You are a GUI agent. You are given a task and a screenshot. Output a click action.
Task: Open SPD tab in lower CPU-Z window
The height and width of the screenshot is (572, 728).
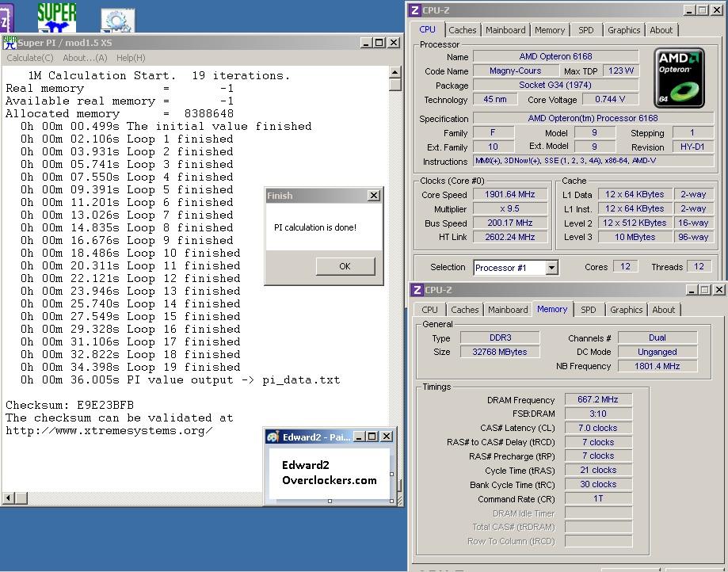589,310
